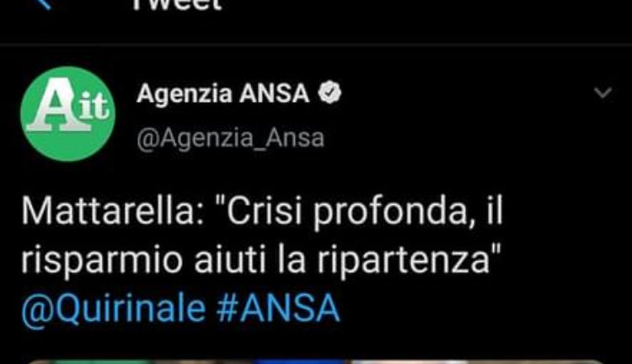Open the #ANSA hashtag
Image resolution: width=632 pixels, height=364 pixels.
[278, 308]
